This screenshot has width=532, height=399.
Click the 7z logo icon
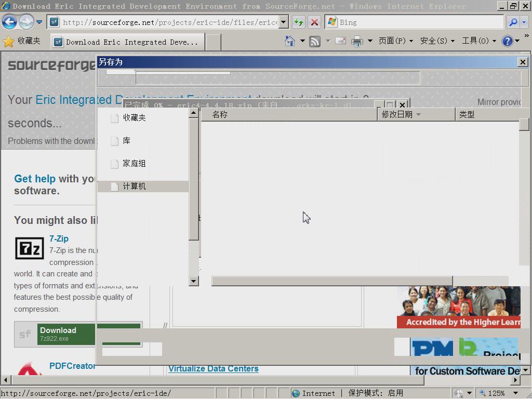(30, 248)
